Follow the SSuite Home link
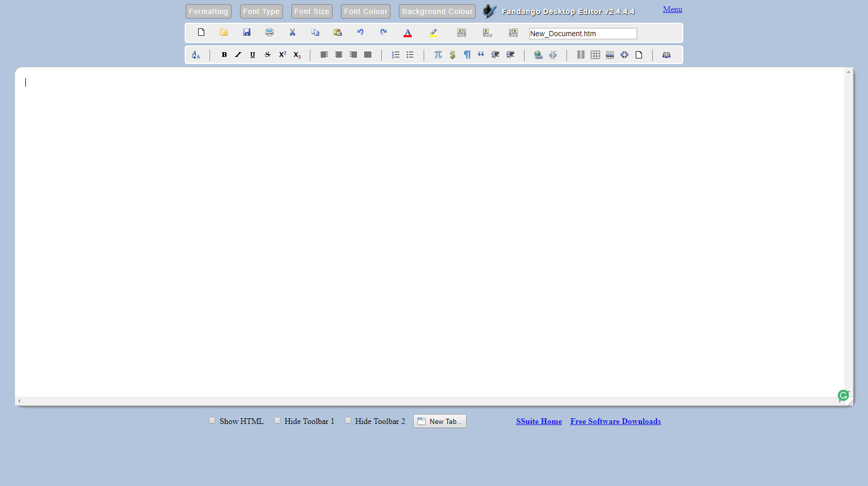The width and height of the screenshot is (868, 486). tap(538, 421)
